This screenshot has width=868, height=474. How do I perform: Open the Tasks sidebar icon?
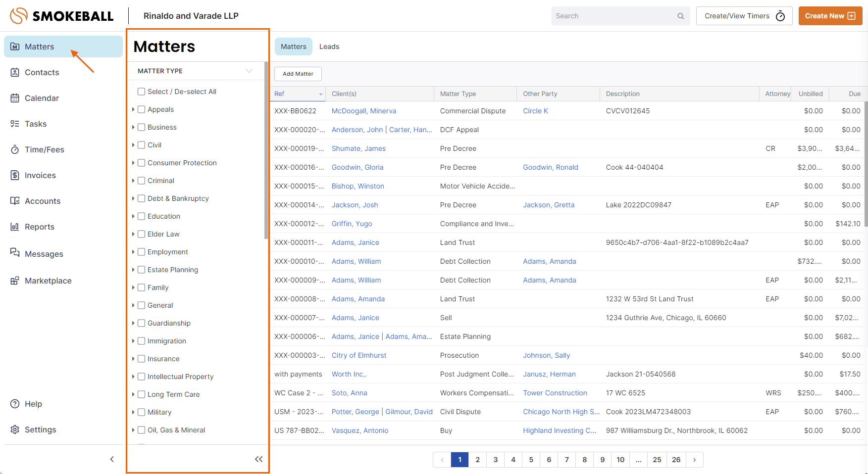coord(15,124)
